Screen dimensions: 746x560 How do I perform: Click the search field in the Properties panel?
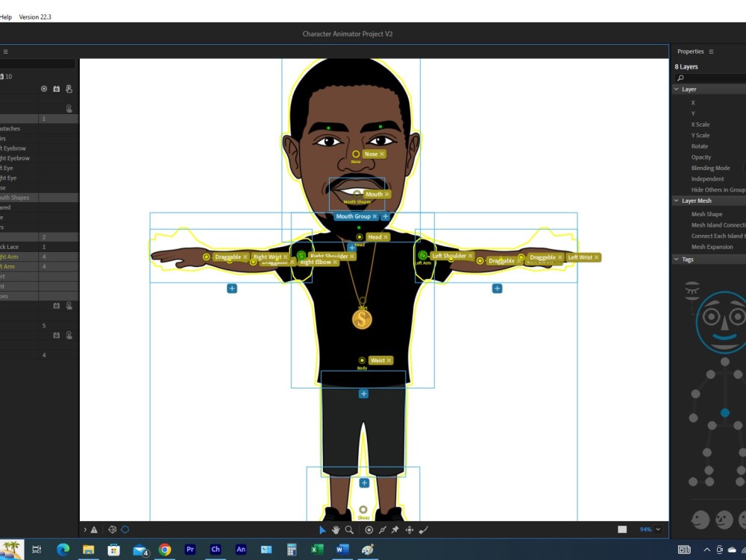tap(709, 77)
